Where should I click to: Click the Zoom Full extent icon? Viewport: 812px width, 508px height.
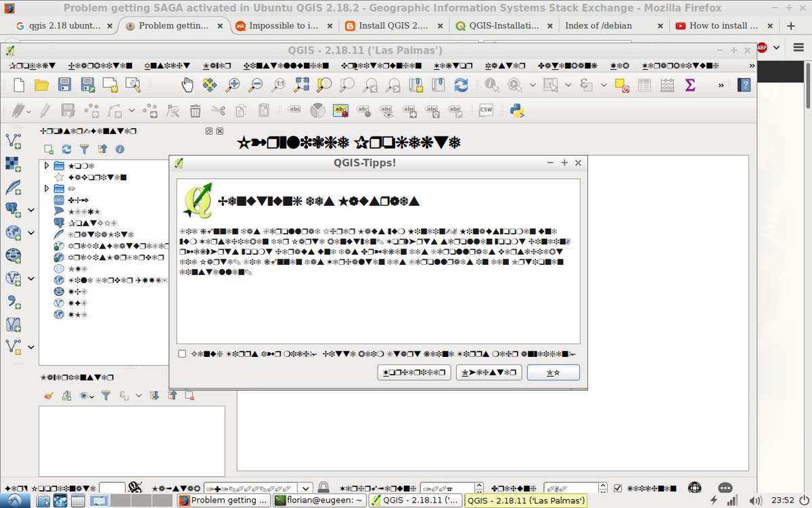(x=302, y=85)
